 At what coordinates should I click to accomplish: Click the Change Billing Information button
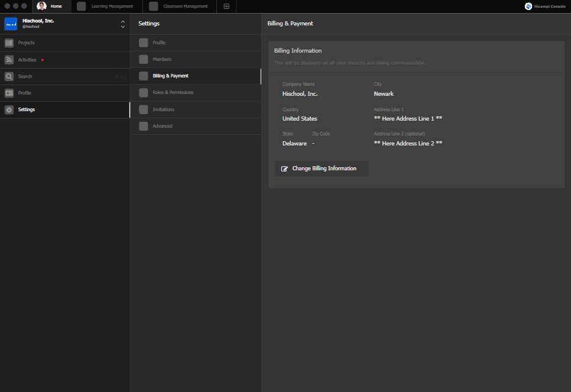(x=324, y=169)
